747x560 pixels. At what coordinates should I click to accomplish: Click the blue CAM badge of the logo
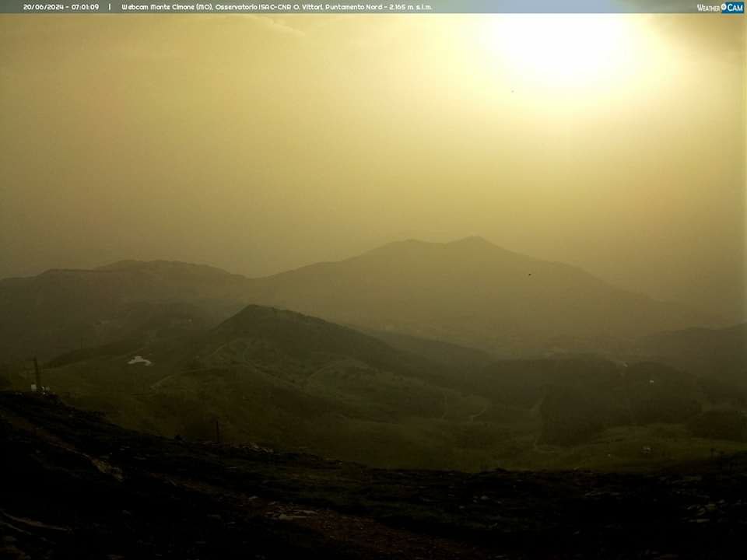coord(733,7)
